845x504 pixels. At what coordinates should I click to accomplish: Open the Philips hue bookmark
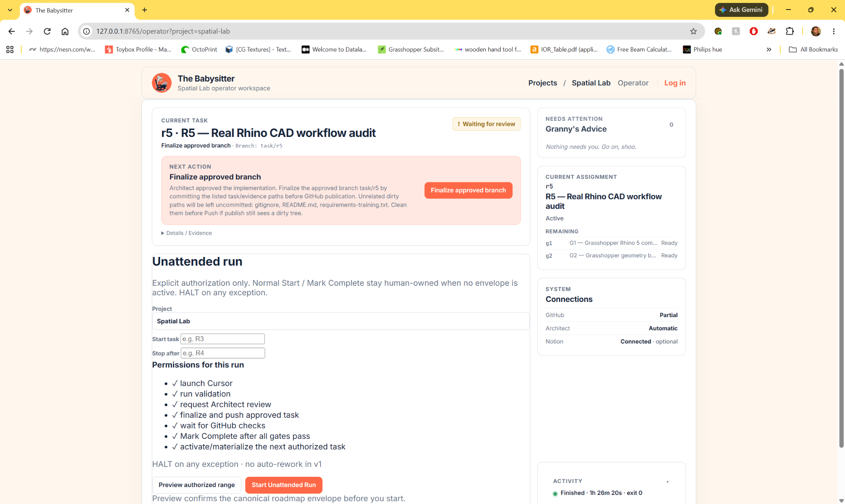703,49
